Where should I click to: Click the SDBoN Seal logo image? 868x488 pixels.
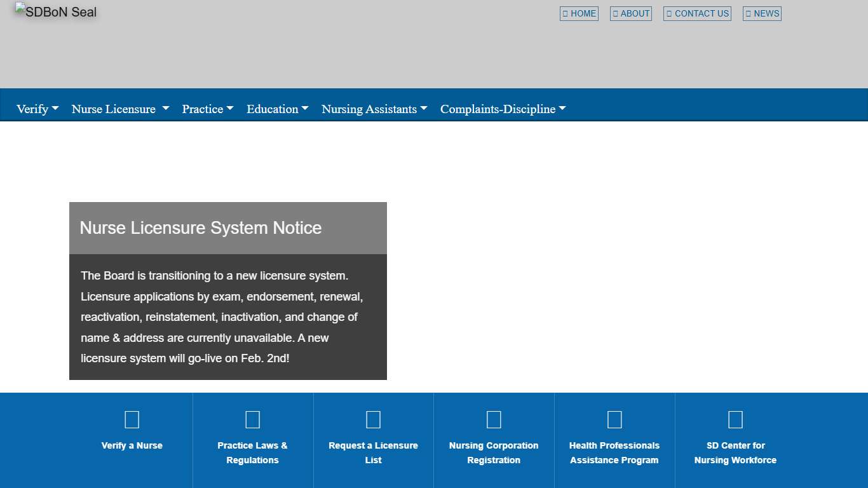pyautogui.click(x=56, y=12)
